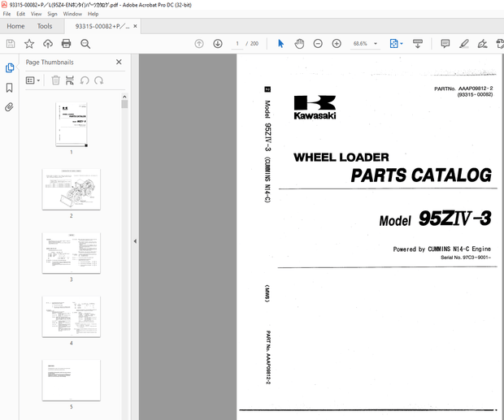
Task: Rotate pages counterclockwise
Action: point(85,80)
